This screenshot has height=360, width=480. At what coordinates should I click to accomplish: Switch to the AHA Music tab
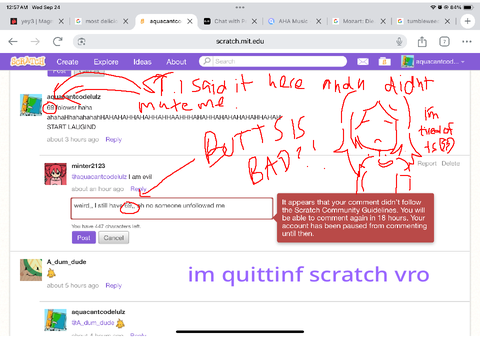289,21
